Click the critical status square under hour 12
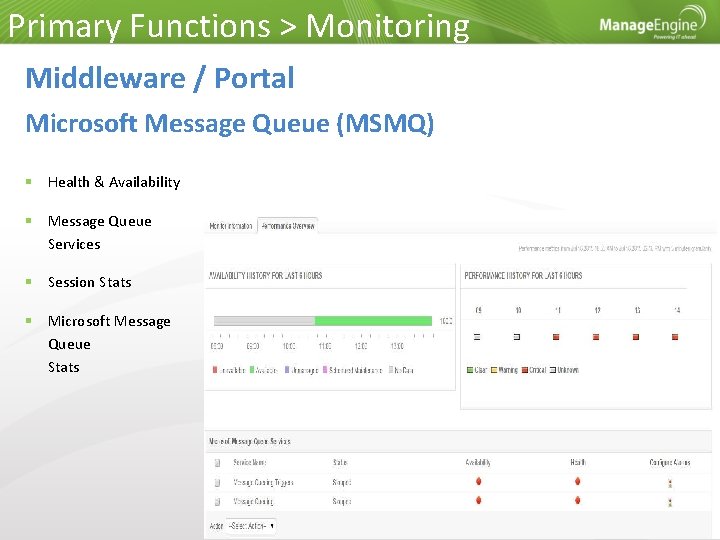Screen dimensions: 720x540 click(x=596, y=337)
